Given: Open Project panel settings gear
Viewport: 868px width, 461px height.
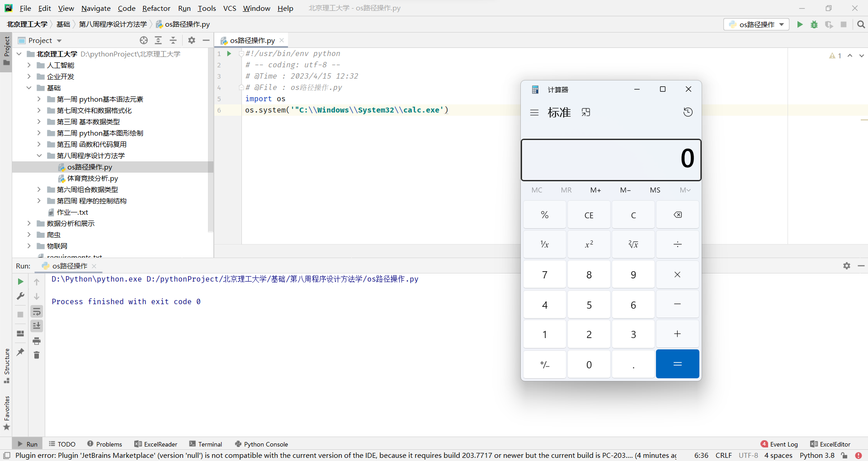Looking at the screenshot, I should pos(192,40).
